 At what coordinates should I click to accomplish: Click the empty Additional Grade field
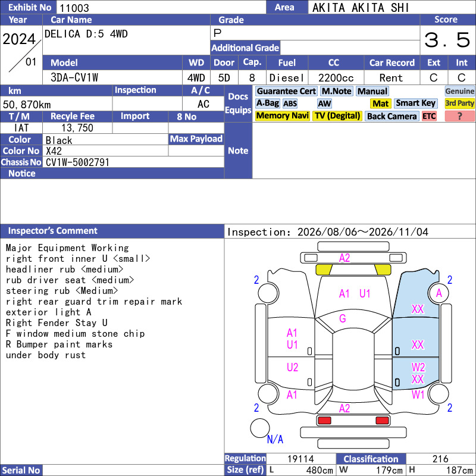[350, 48]
